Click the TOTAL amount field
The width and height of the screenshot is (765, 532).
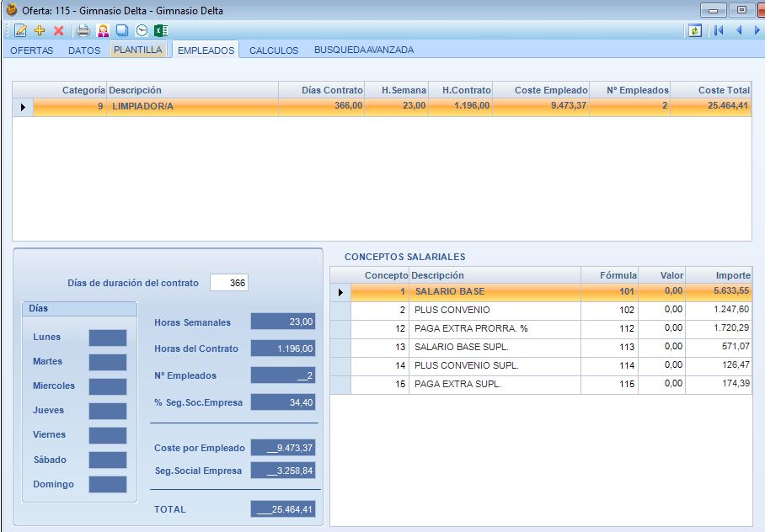click(x=283, y=509)
